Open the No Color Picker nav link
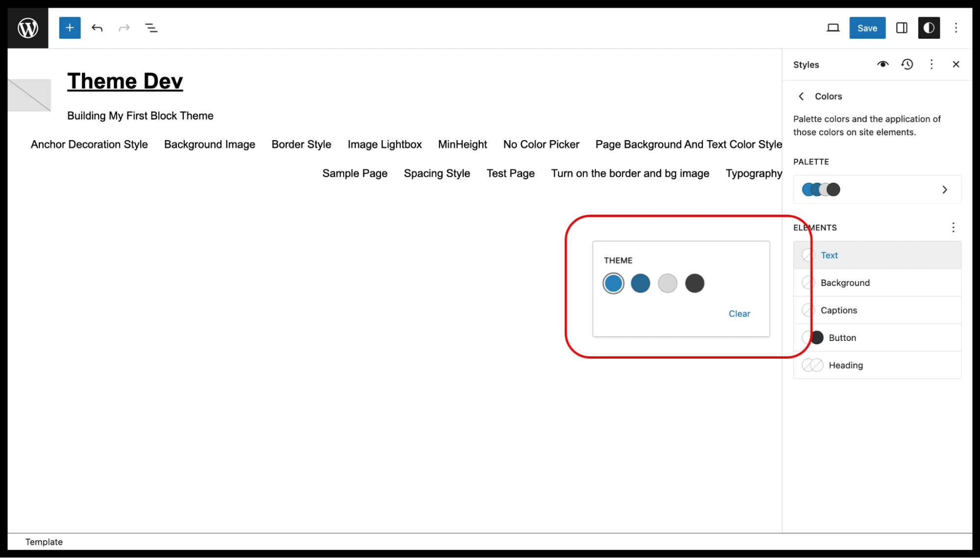The height and width of the screenshot is (558, 980). pyautogui.click(x=541, y=145)
